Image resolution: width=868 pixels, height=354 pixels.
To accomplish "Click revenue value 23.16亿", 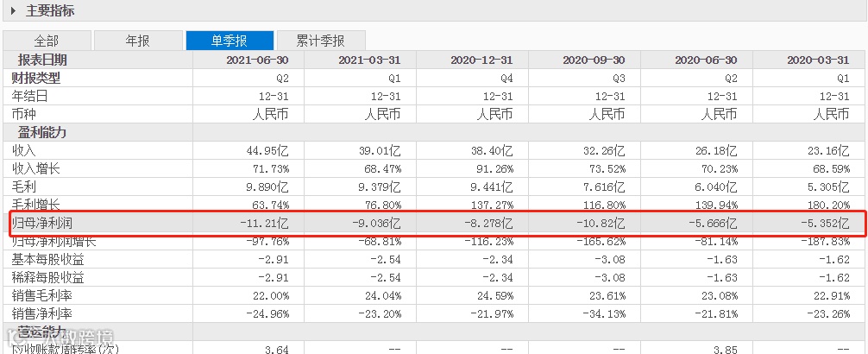I will coord(828,150).
